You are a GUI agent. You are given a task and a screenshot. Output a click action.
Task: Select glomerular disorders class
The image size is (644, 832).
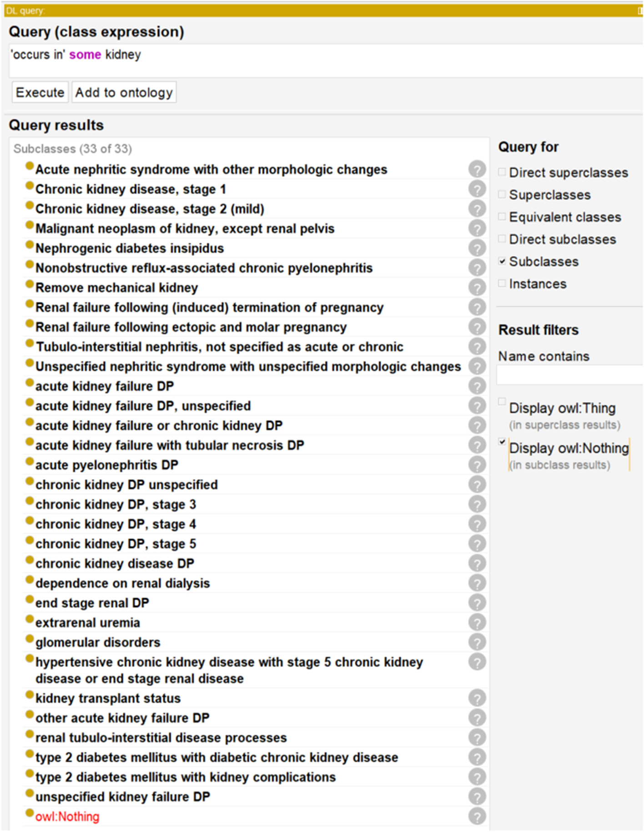(98, 642)
